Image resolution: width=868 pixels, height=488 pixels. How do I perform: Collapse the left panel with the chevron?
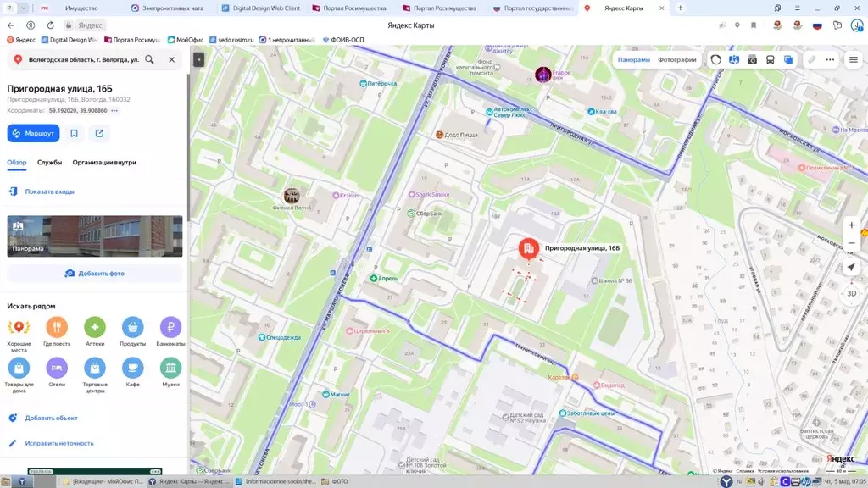(x=198, y=59)
